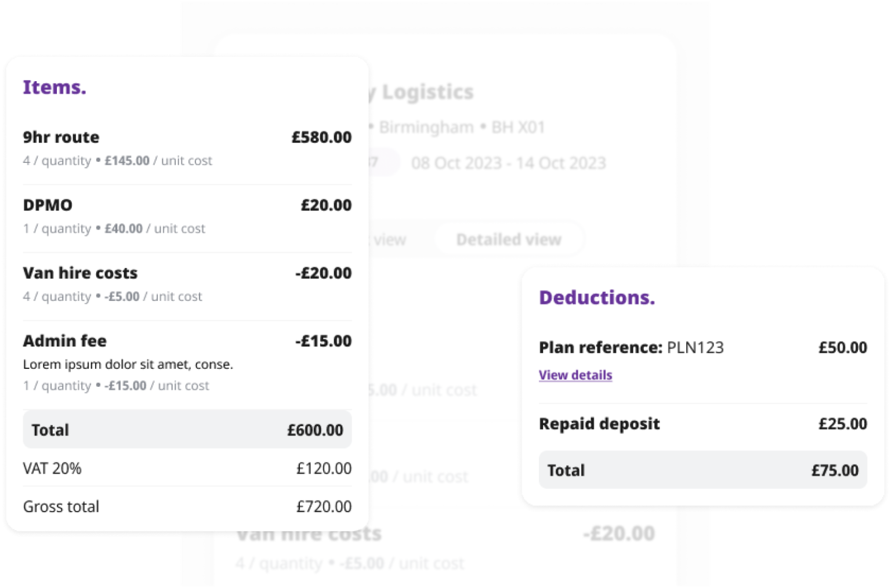Image resolution: width=891 pixels, height=588 pixels.
Task: Select the Gross total amount
Action: click(x=325, y=506)
